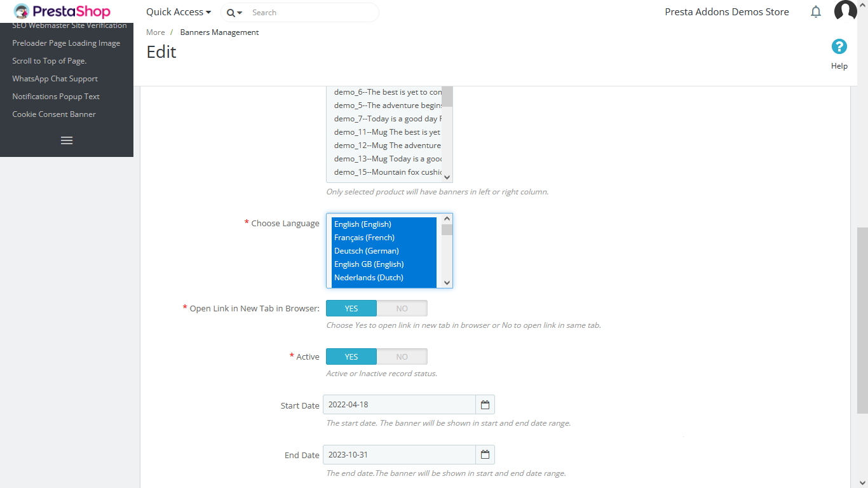The height and width of the screenshot is (488, 868).
Task: Open the notifications bell
Action: tap(816, 12)
